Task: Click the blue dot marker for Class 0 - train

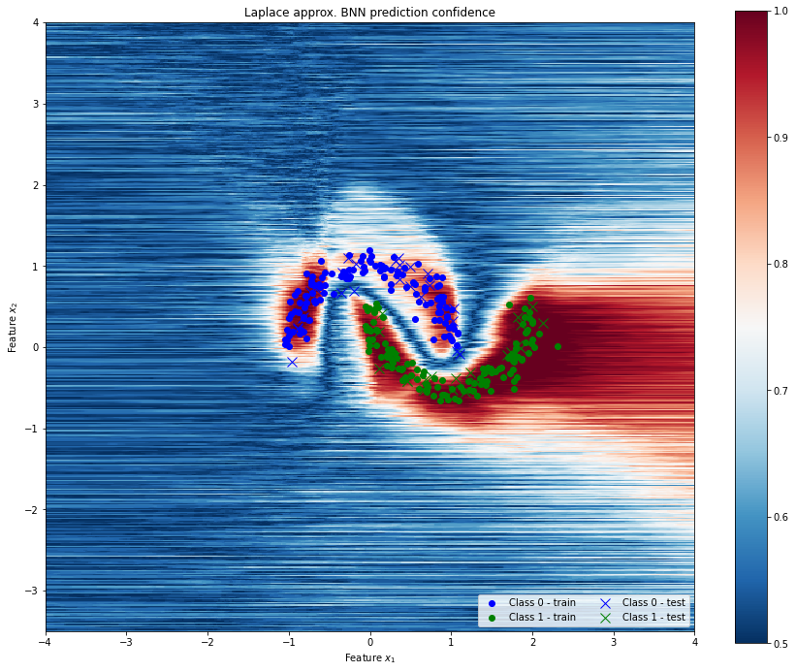Action: tap(492, 603)
